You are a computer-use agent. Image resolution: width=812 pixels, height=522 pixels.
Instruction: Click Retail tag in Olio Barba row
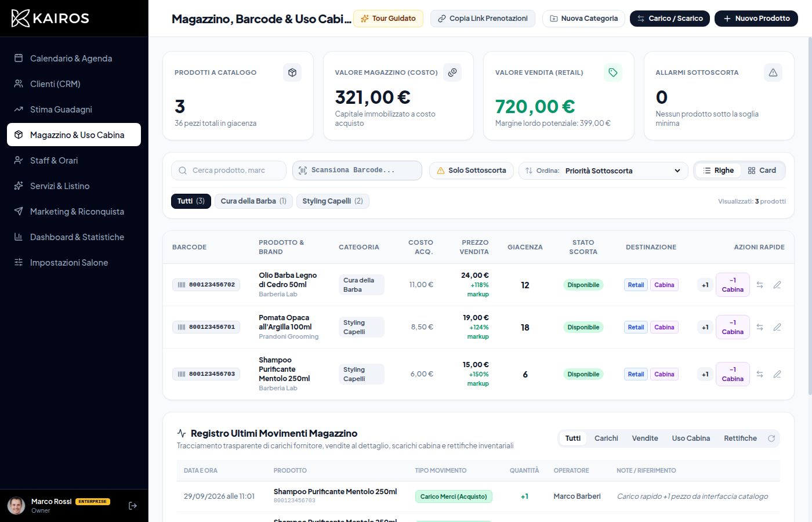636,285
